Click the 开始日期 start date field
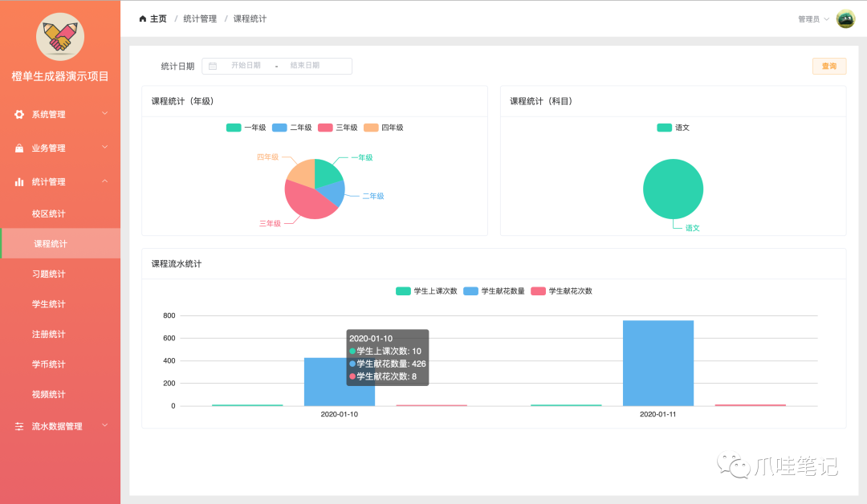 point(246,65)
